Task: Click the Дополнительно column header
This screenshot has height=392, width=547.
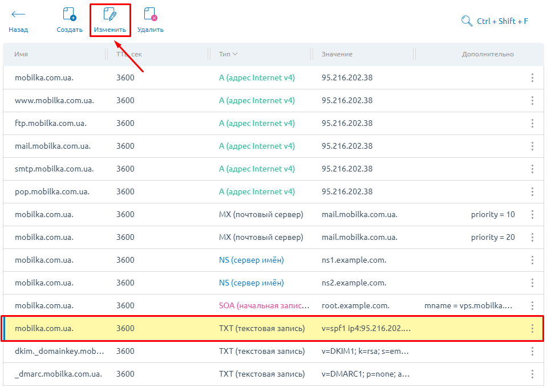Action: coord(488,54)
